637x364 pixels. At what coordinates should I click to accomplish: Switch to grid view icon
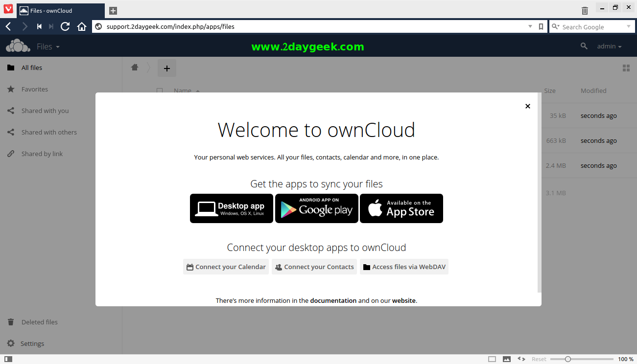pos(626,68)
